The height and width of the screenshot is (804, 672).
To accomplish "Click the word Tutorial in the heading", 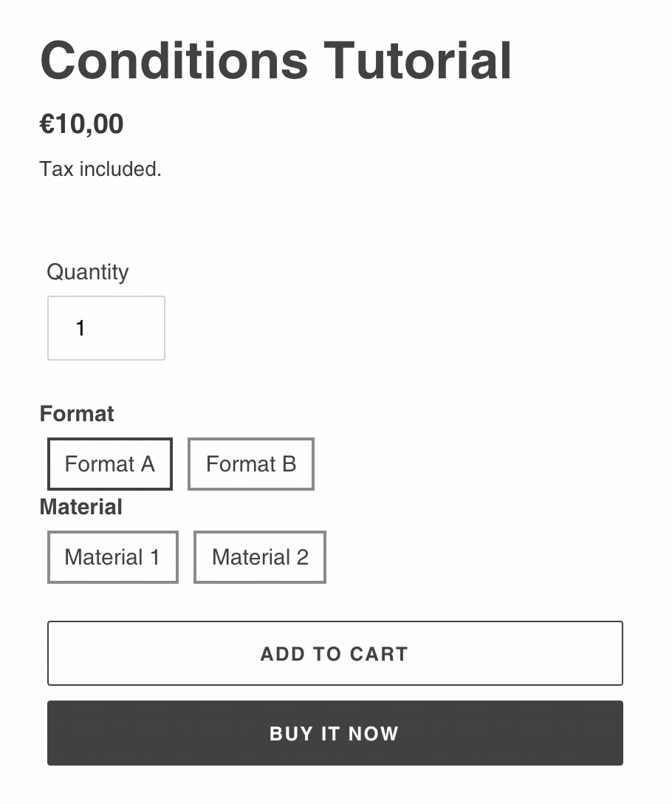I will click(417, 61).
